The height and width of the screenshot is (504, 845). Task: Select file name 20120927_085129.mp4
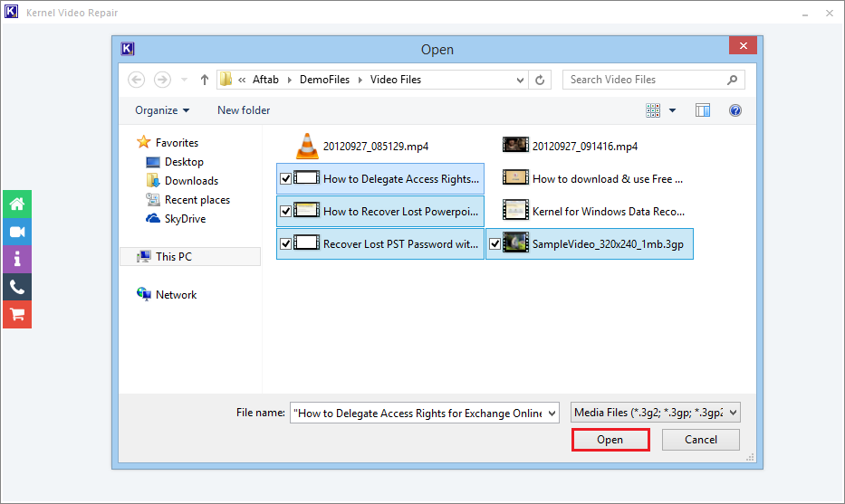(376, 147)
